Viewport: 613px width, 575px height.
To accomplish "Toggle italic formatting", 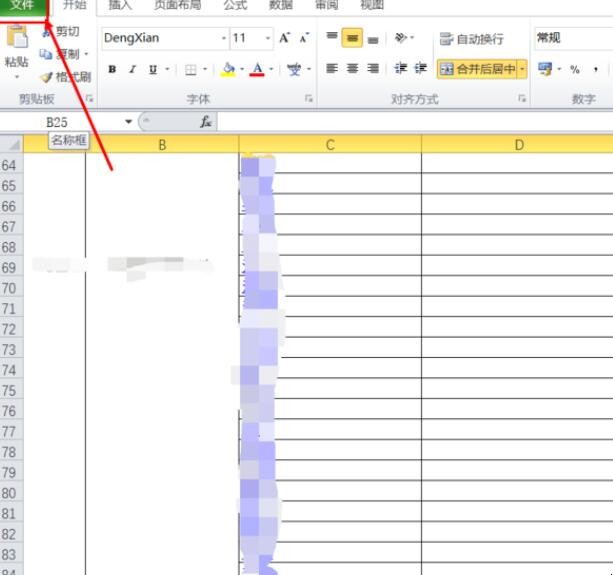I will pyautogui.click(x=132, y=69).
